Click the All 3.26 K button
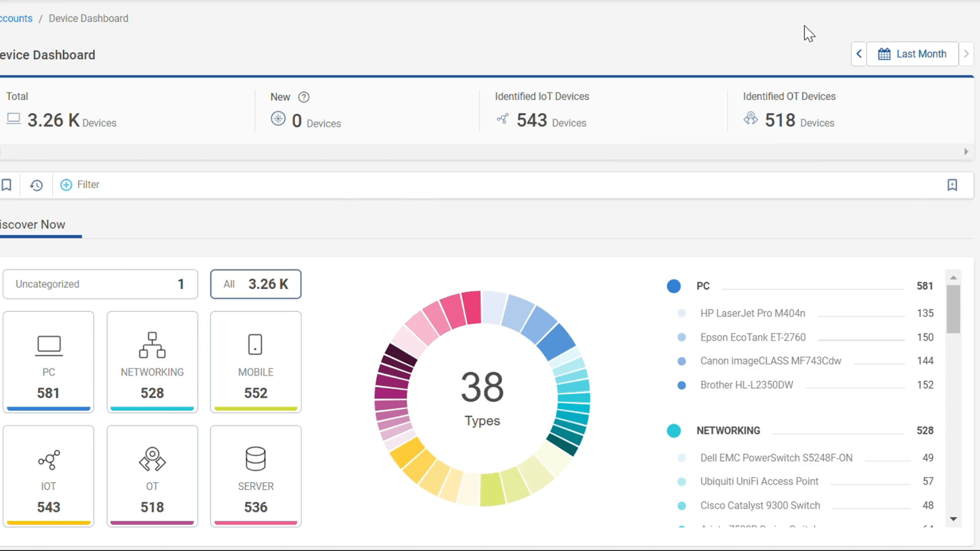Image resolution: width=980 pixels, height=551 pixels. (256, 284)
